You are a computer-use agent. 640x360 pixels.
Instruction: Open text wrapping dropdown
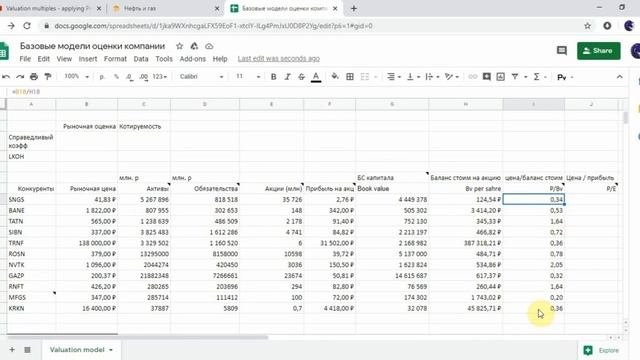click(x=432, y=77)
